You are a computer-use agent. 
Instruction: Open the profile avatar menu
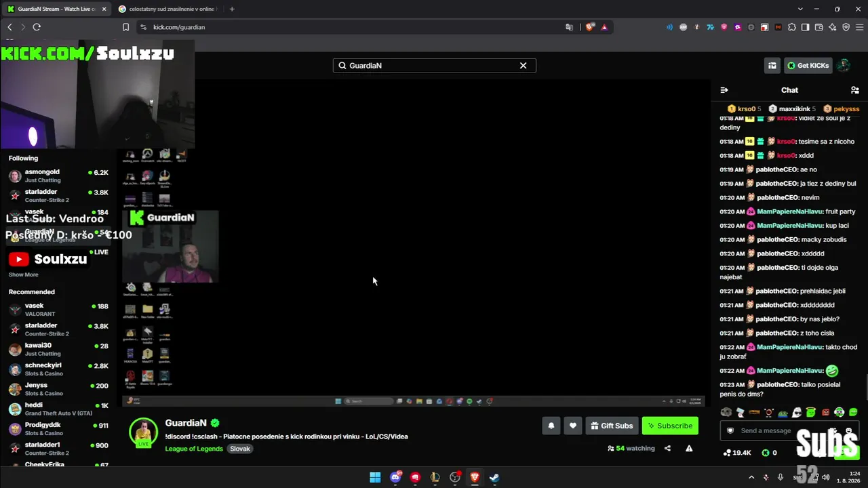click(x=844, y=66)
